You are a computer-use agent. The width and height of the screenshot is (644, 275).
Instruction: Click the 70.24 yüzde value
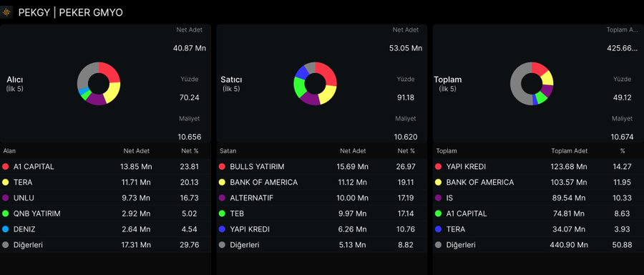tap(190, 98)
